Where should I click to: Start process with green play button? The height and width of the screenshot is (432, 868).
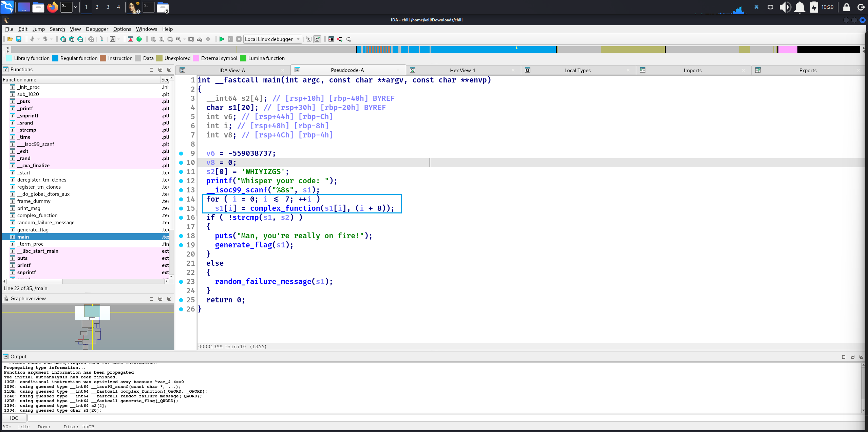(222, 39)
